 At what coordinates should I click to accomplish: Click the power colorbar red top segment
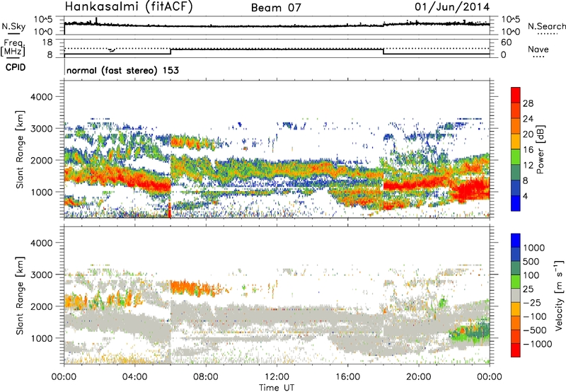pyautogui.click(x=516, y=95)
